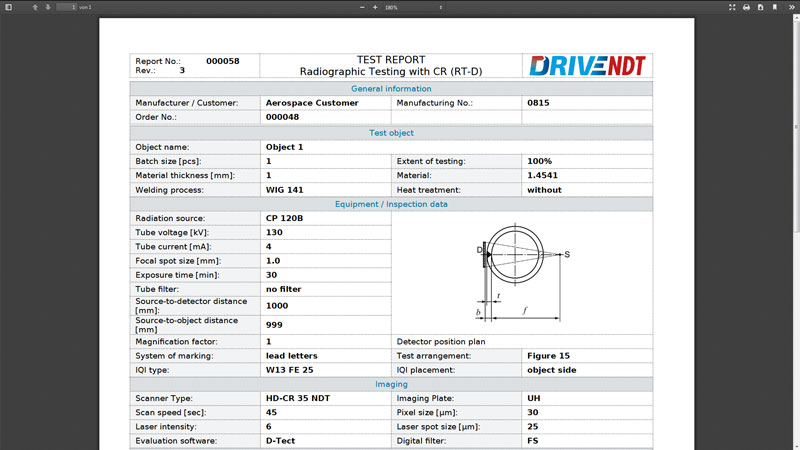Click the Equipment / Inspection data header
This screenshot has width=800, height=450.
tap(391, 204)
